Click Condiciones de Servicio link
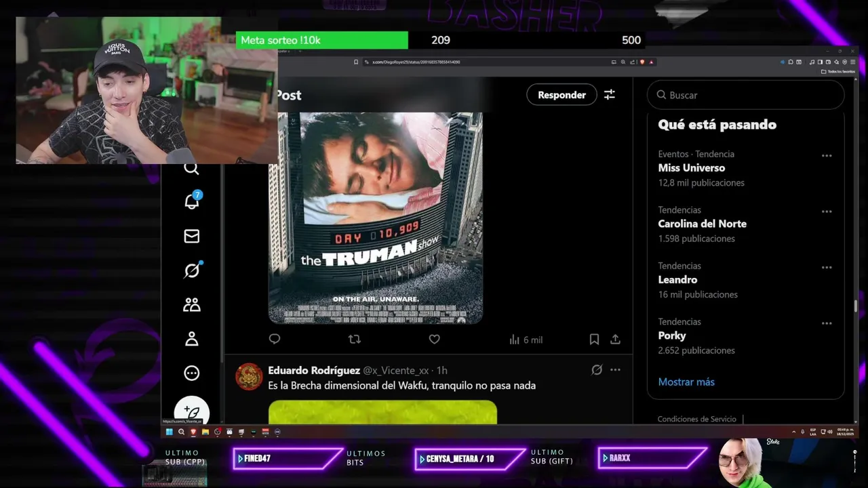Image resolution: width=868 pixels, height=488 pixels. pyautogui.click(x=696, y=419)
